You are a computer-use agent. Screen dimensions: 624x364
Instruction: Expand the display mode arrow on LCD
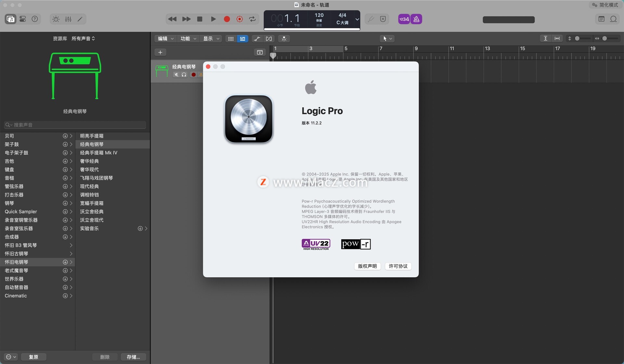coord(357,19)
